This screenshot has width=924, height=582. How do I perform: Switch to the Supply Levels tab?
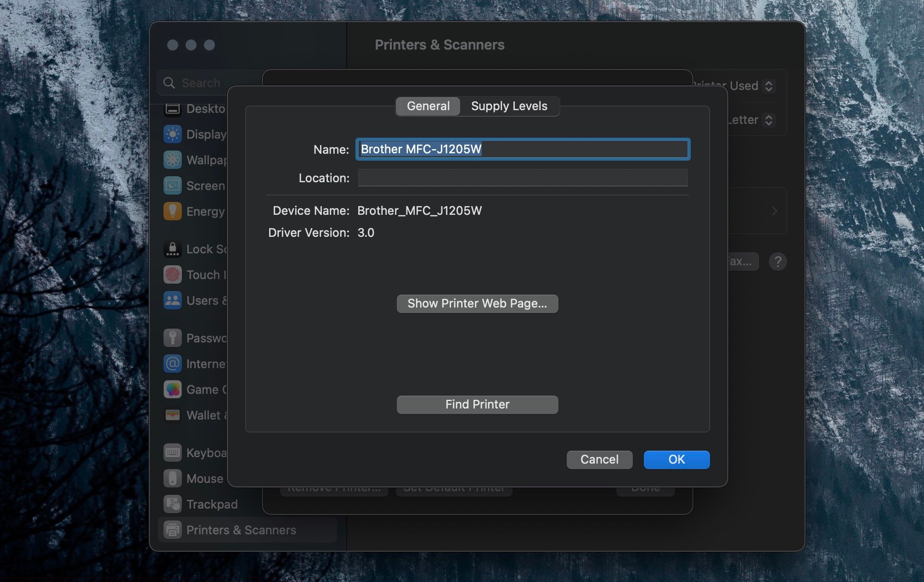click(509, 106)
